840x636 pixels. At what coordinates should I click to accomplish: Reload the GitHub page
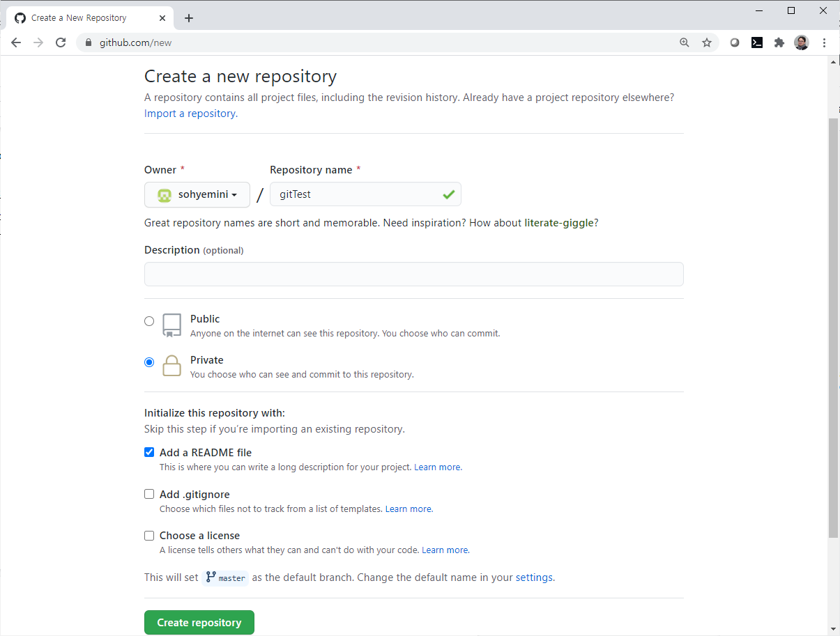tap(61, 42)
